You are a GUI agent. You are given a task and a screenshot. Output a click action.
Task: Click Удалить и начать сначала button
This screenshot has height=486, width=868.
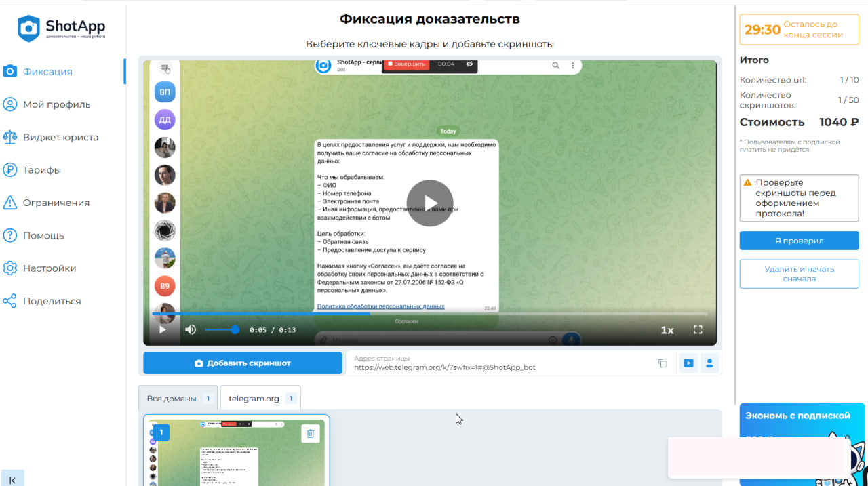tap(799, 274)
